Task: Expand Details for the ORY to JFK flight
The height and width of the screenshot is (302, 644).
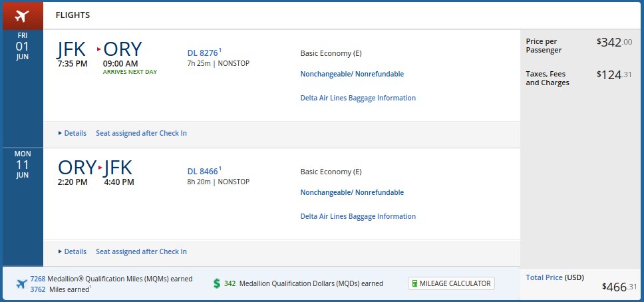Action: point(73,251)
